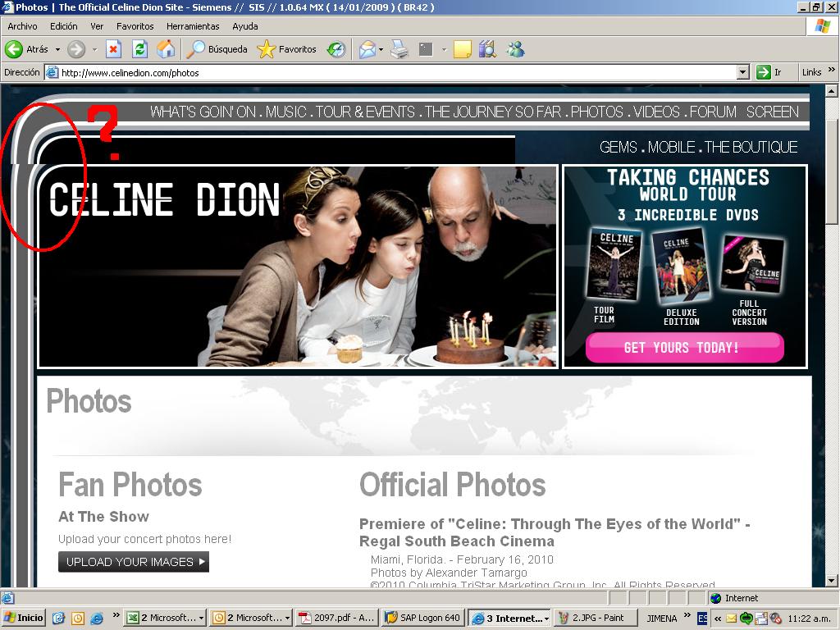840x630 pixels.
Task: Click the grey Edit toolbar icon
Action: coord(426,49)
